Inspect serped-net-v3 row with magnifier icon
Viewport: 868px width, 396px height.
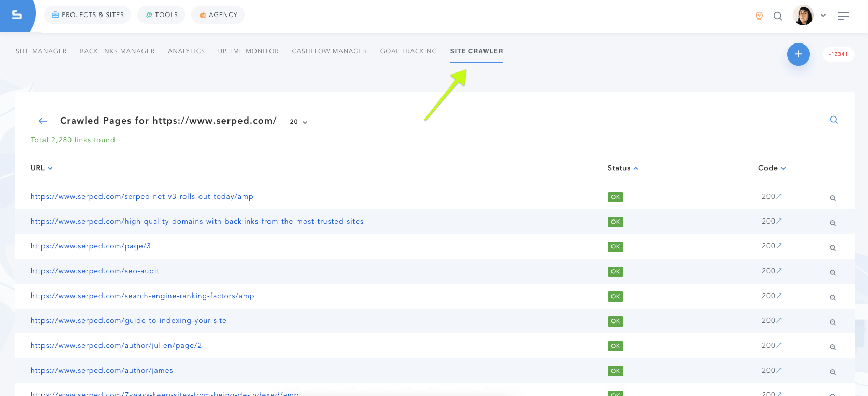833,198
